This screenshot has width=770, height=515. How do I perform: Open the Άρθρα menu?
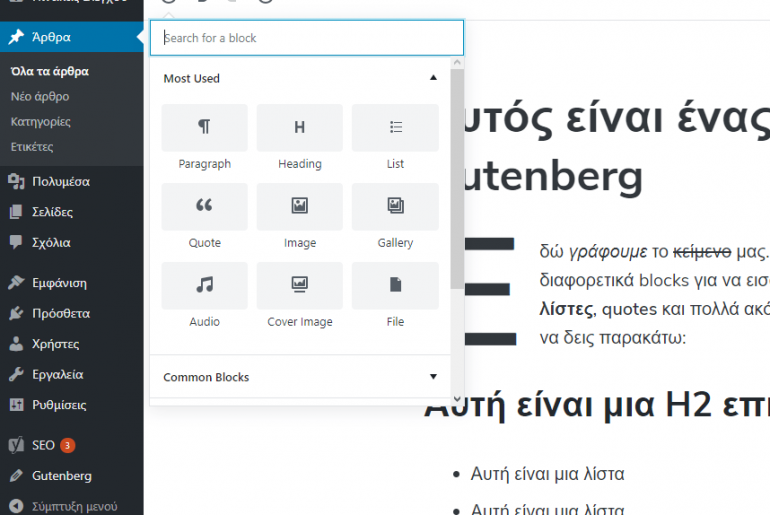[x=72, y=37]
